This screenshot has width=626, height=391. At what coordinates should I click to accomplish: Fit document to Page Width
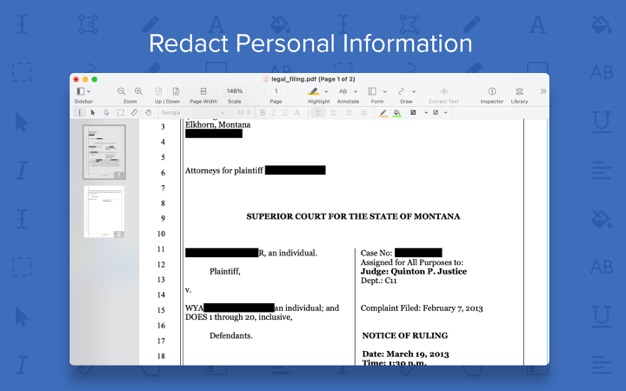203,91
